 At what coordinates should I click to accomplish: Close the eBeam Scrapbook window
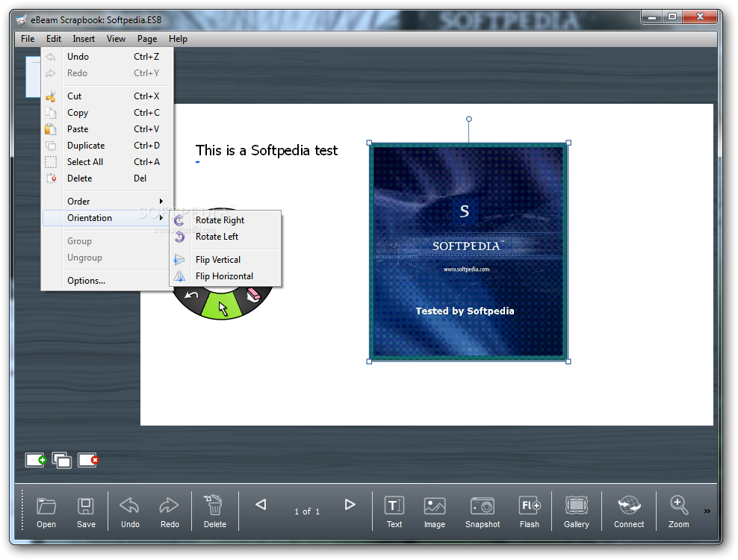coord(700,17)
